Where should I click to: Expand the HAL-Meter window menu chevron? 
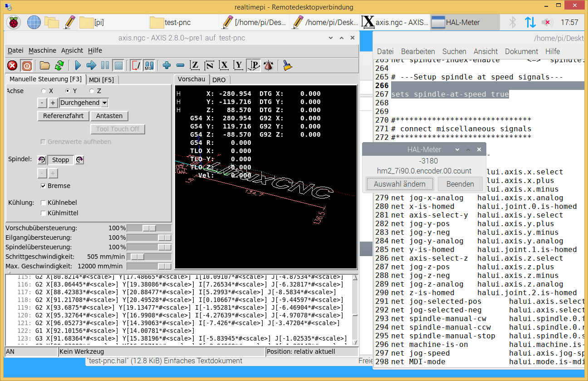point(457,149)
